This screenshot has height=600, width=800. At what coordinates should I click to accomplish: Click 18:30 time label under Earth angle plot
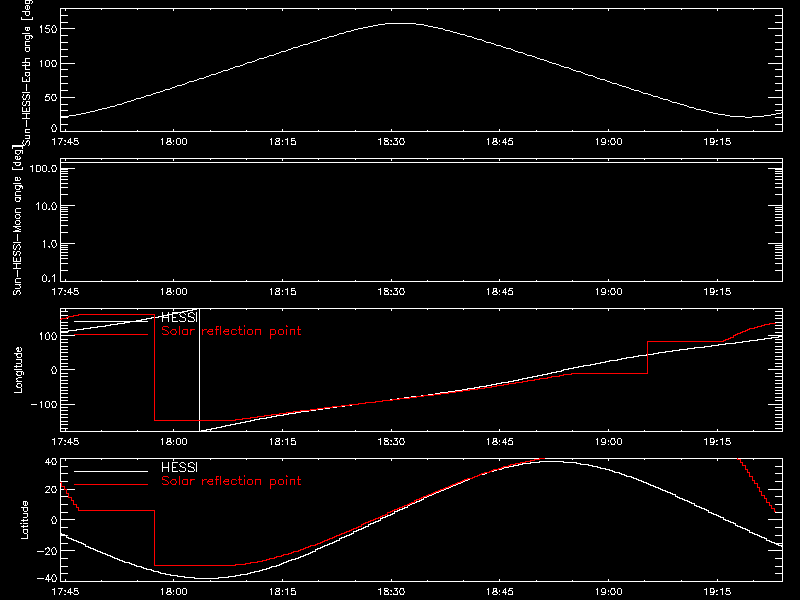click(x=391, y=142)
